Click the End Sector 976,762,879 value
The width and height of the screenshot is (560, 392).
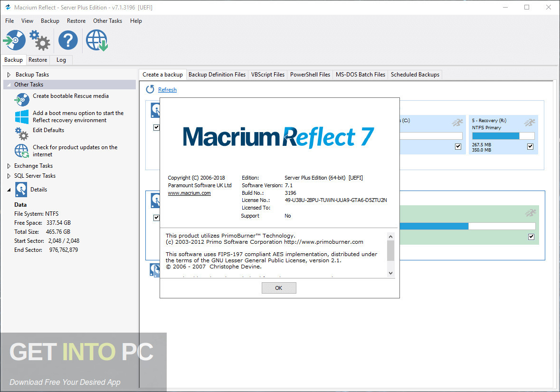pos(64,250)
